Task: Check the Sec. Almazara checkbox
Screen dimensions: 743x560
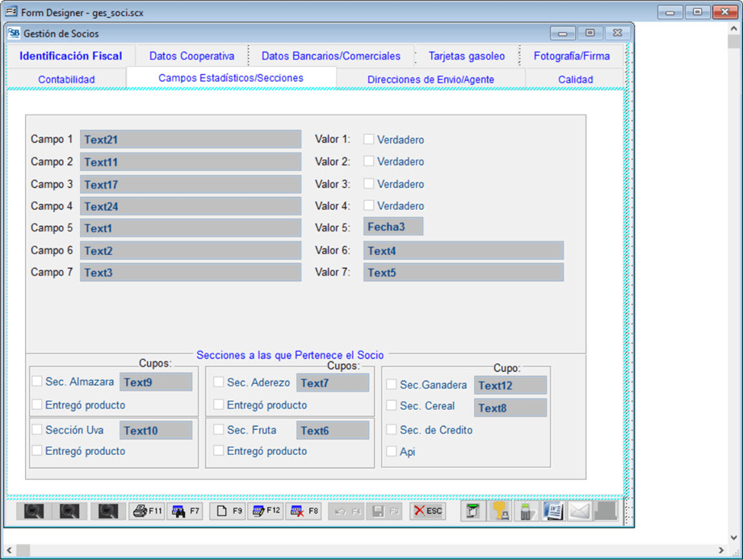Action: coord(37,382)
